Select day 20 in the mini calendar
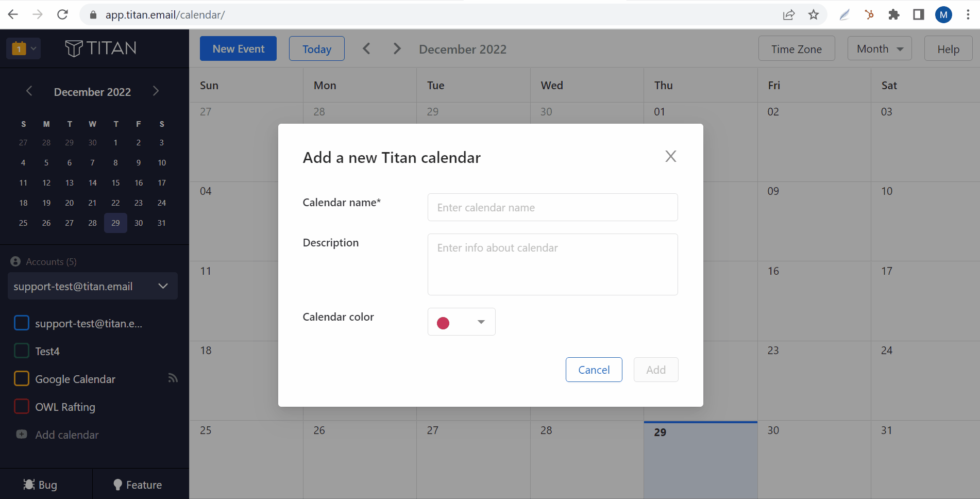Image resolution: width=980 pixels, height=499 pixels. tap(70, 203)
